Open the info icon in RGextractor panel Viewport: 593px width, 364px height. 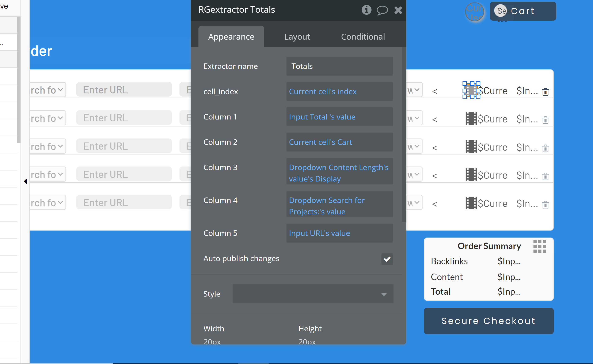point(366,10)
